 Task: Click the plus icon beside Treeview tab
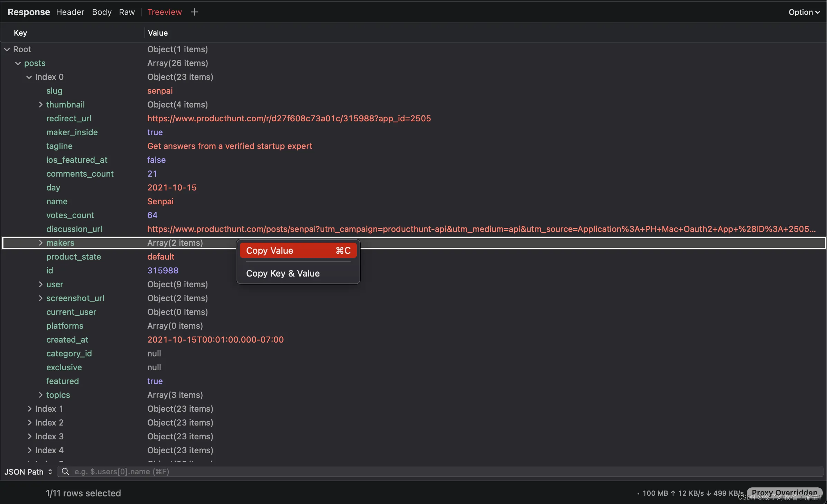[194, 12]
